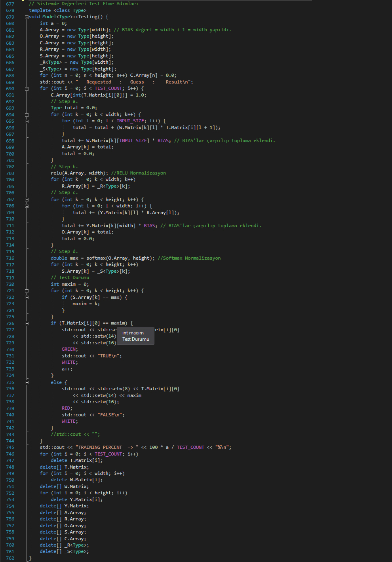Place cursor on "TRAINING PERCENT" string

[x=100, y=448]
